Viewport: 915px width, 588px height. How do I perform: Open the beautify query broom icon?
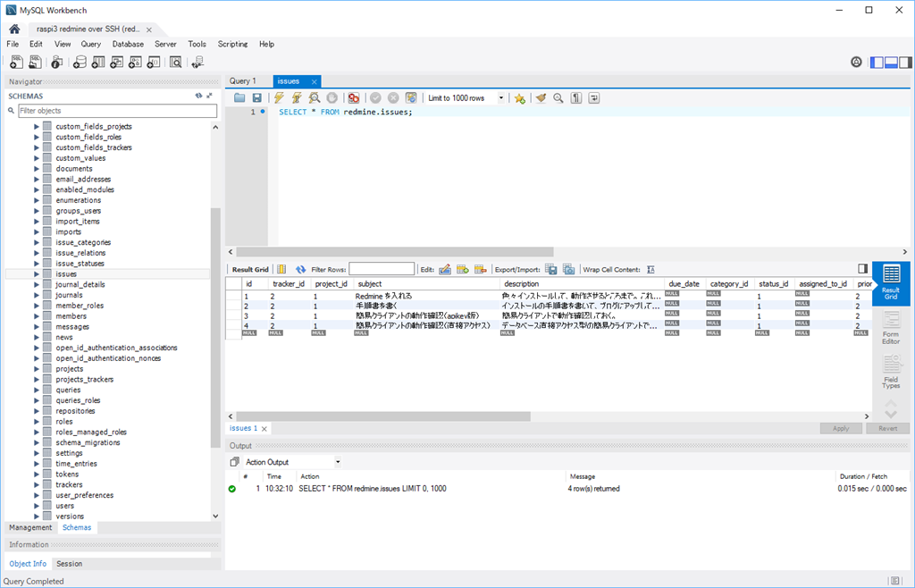[x=541, y=98]
